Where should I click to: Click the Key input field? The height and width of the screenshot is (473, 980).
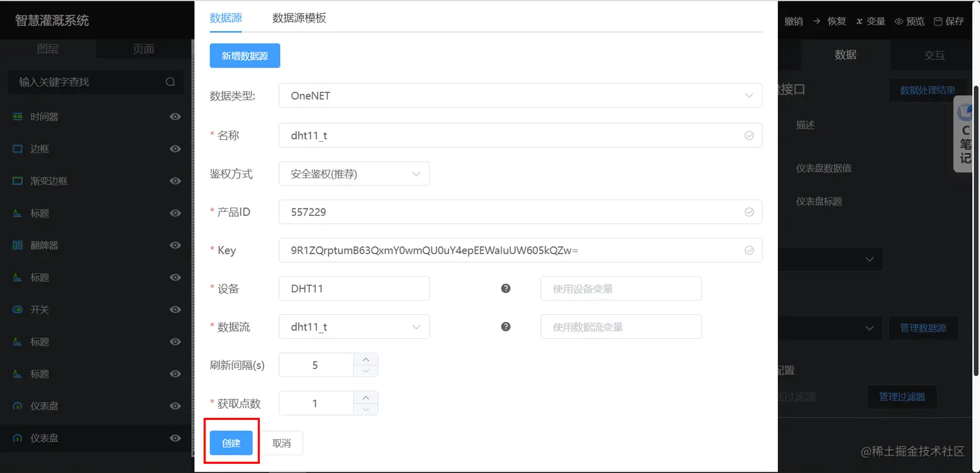pyautogui.click(x=520, y=250)
